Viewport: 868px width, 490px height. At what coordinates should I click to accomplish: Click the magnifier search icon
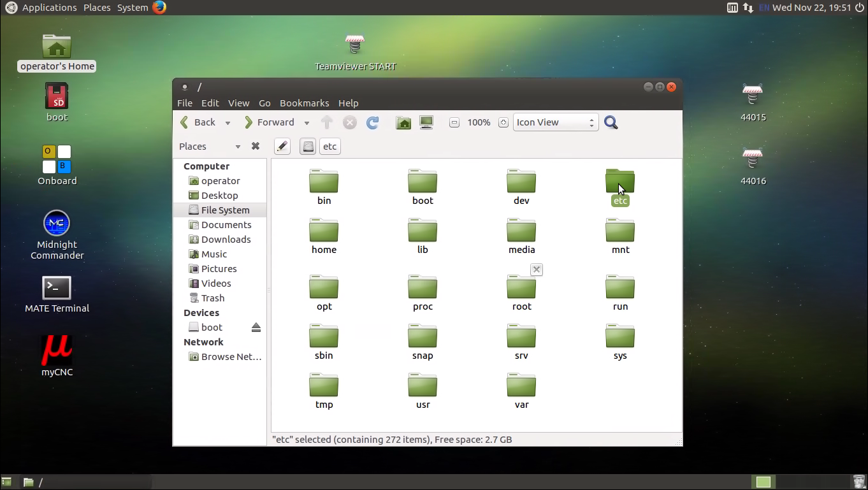point(611,122)
